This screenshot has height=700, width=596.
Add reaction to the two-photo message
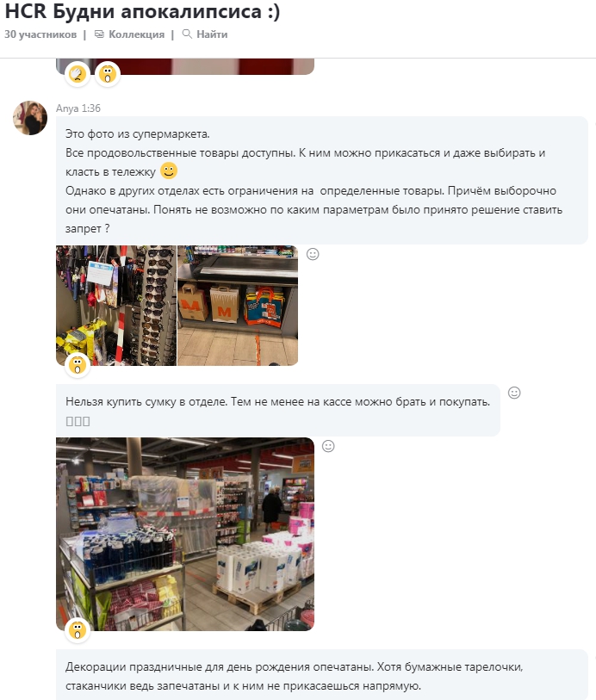pyautogui.click(x=313, y=254)
